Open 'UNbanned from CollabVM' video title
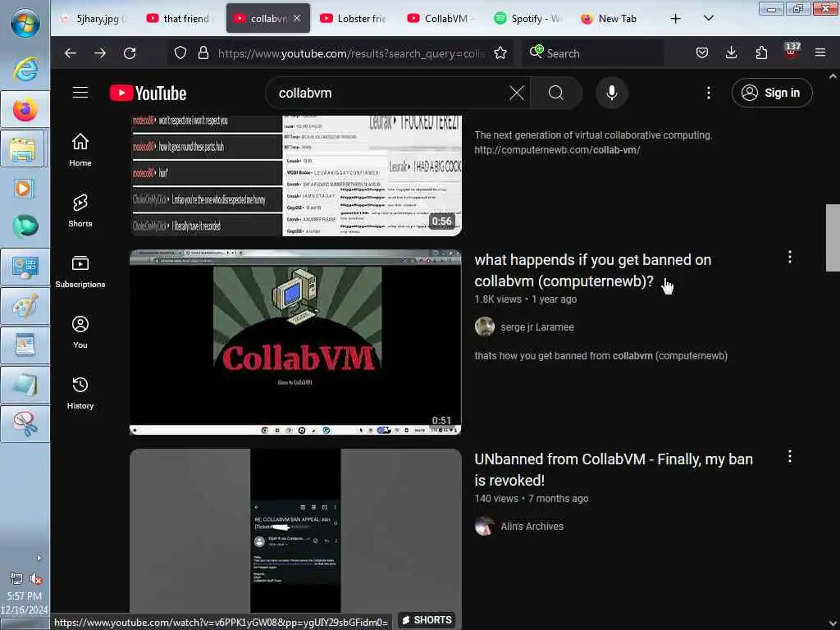The height and width of the screenshot is (630, 840). pyautogui.click(x=614, y=469)
